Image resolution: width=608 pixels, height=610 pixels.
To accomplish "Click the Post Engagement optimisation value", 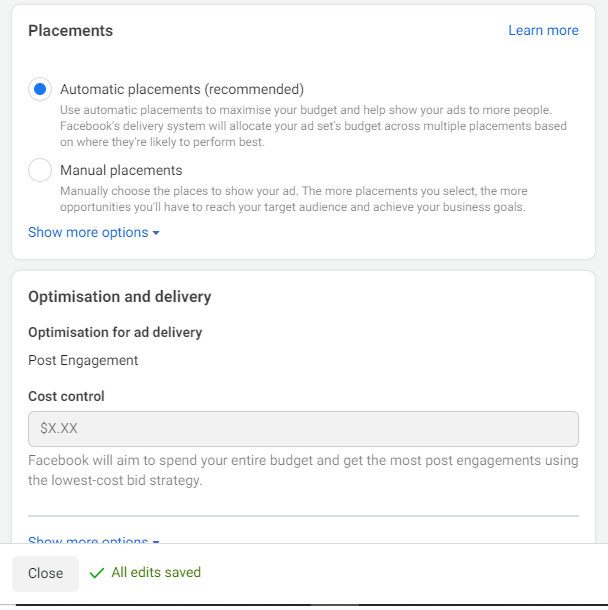I will click(83, 360).
